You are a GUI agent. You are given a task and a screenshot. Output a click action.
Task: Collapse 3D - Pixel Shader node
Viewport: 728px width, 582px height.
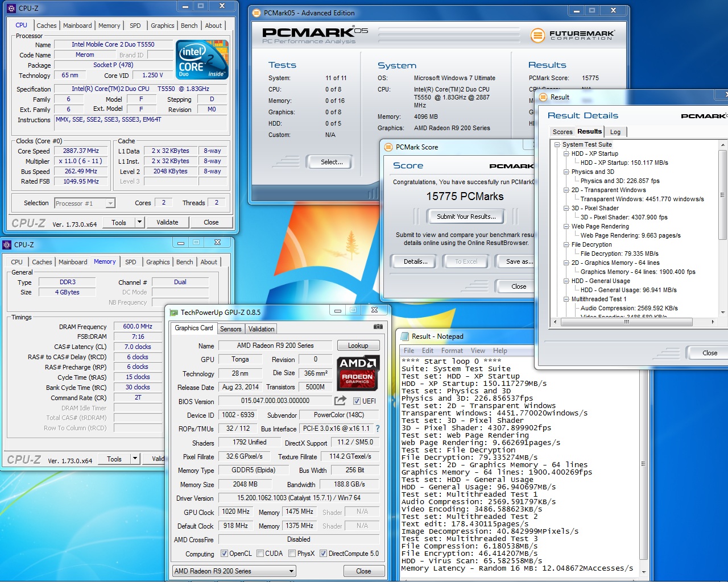566,208
